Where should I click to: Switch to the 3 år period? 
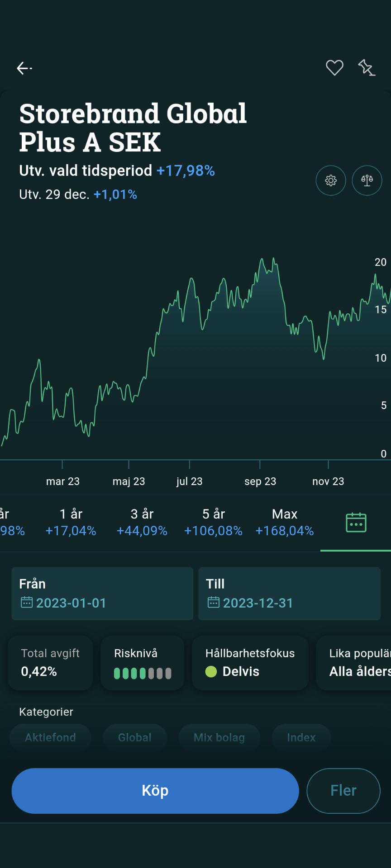click(142, 522)
